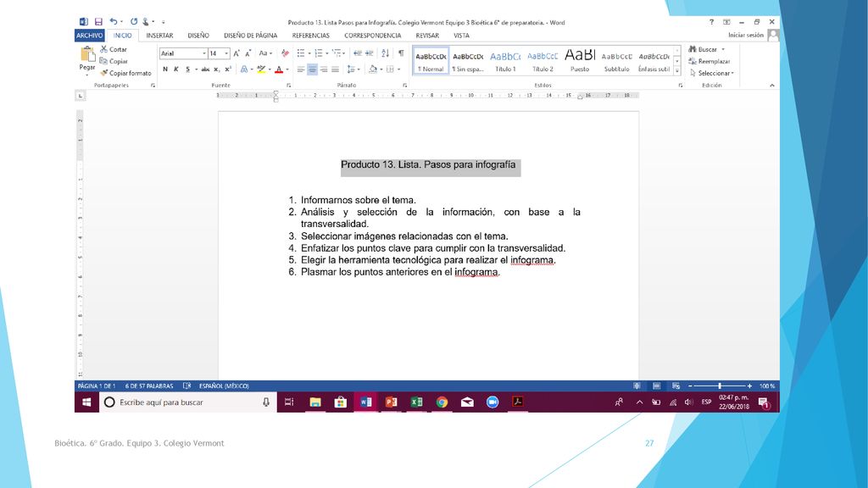Open PowerPoint from the Windows taskbar
The height and width of the screenshot is (488, 868).
[x=392, y=402]
